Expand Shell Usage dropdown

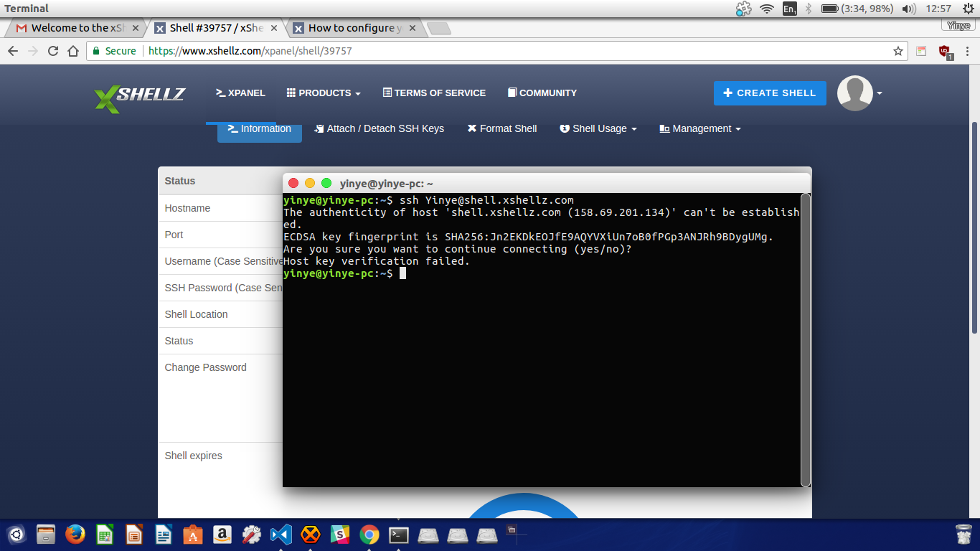[x=598, y=129]
